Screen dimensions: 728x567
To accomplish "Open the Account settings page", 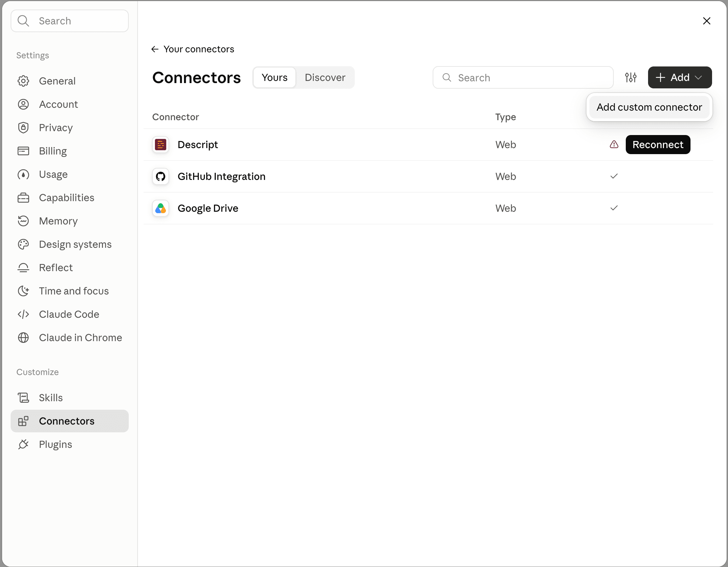I will coord(70,104).
